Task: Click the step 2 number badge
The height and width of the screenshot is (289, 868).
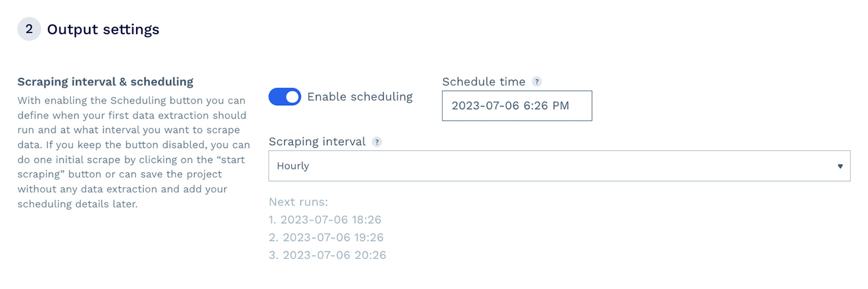Action: [x=29, y=29]
